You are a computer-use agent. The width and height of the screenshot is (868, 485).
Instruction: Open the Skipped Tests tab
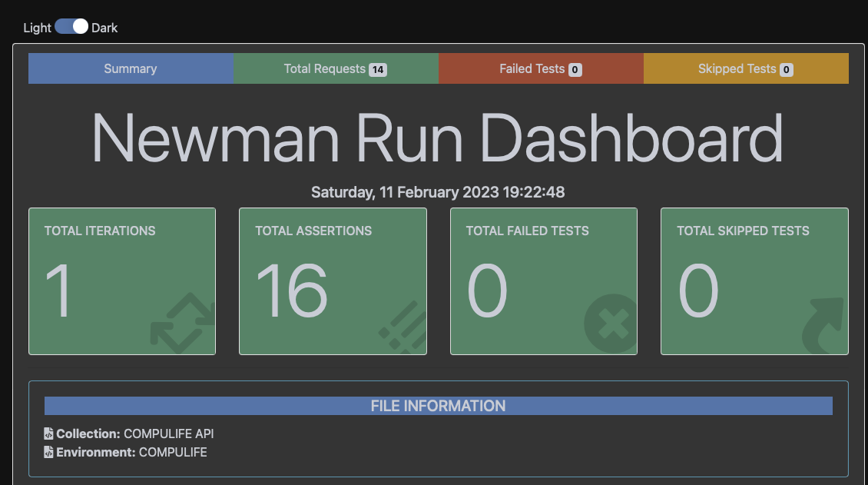click(x=746, y=68)
